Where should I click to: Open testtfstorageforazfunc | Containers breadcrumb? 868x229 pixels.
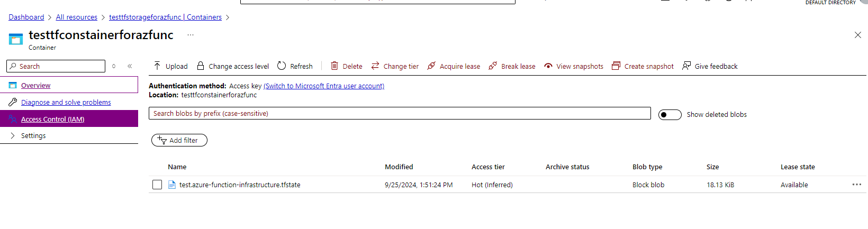click(165, 17)
